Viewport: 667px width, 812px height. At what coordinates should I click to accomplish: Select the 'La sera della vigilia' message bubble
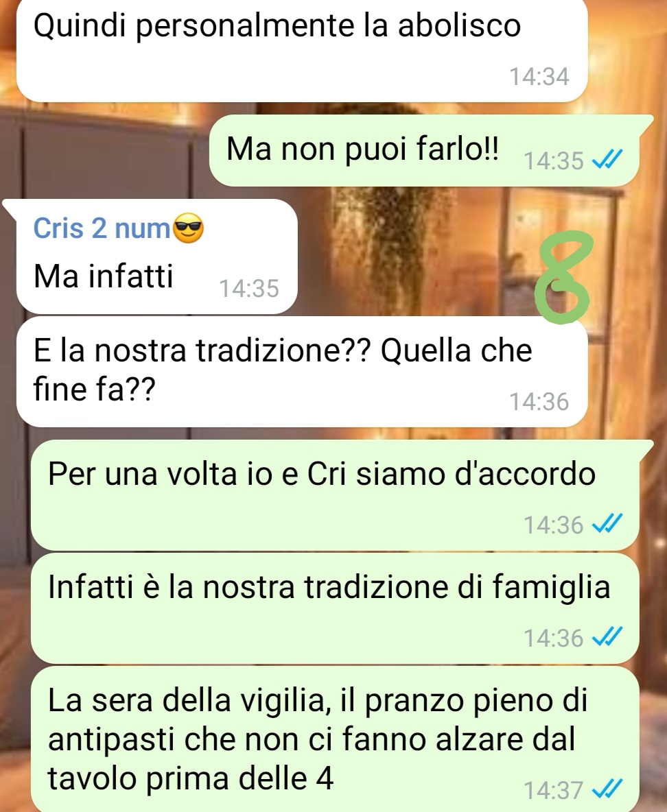pos(335,739)
